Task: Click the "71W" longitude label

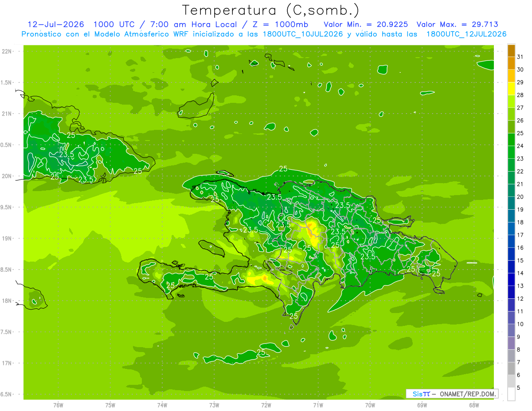Action: pos(318,405)
